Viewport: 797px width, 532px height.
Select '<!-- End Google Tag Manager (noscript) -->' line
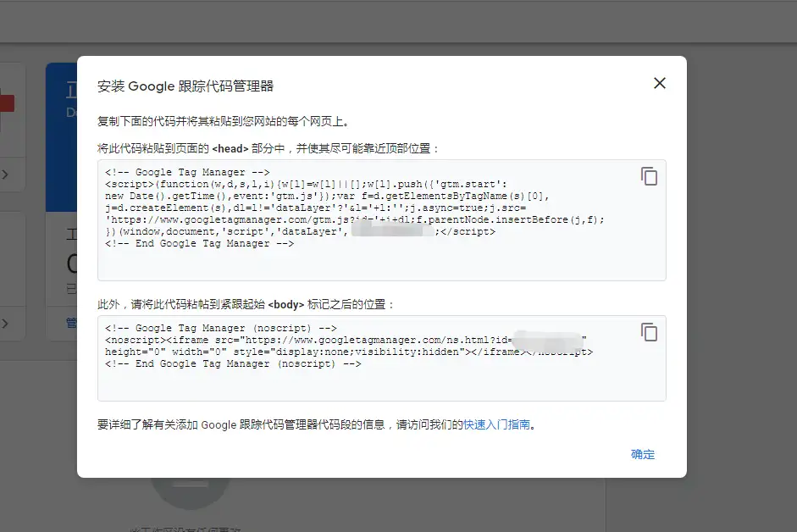click(x=233, y=363)
